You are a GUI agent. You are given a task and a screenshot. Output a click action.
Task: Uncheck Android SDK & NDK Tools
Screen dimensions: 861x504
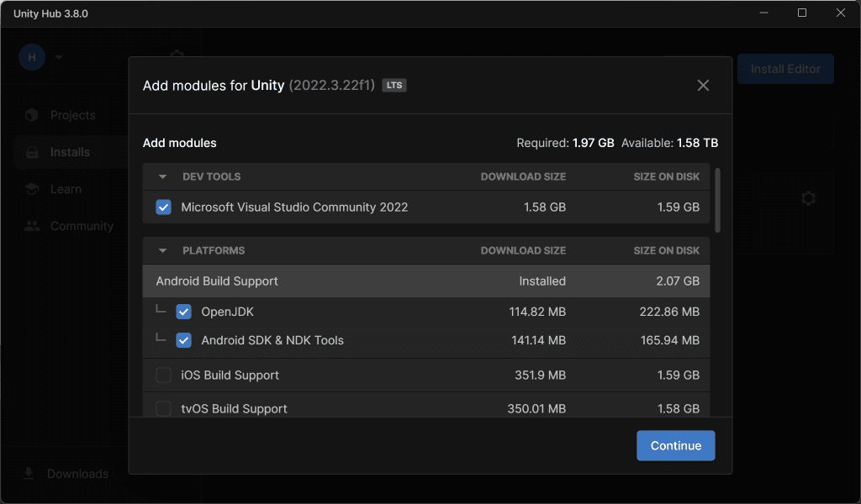click(184, 341)
